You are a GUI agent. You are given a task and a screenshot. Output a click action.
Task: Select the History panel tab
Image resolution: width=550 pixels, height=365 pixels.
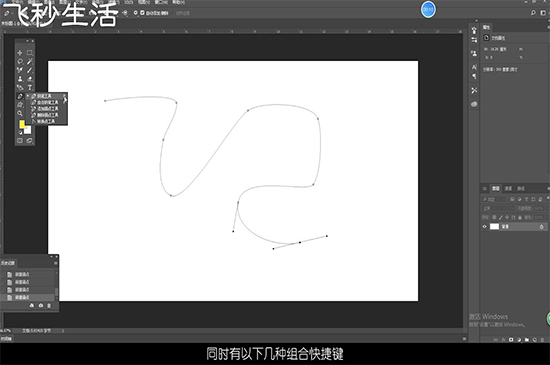8,263
